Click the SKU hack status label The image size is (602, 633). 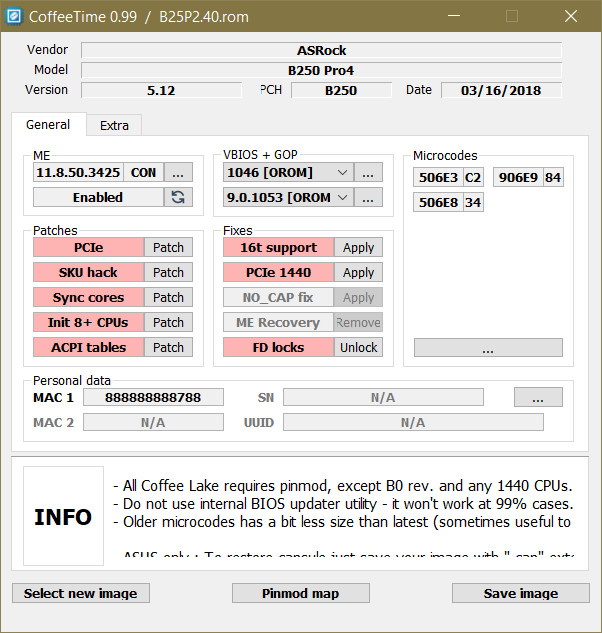coord(88,272)
